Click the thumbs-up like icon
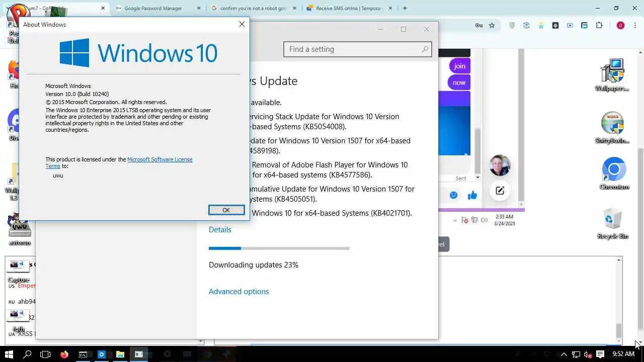644x362 pixels. click(472, 196)
